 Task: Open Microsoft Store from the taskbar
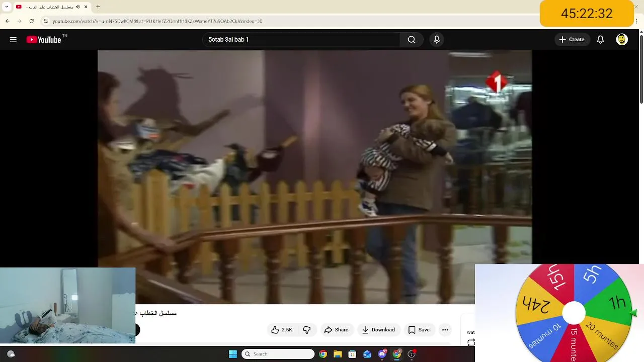click(352, 354)
